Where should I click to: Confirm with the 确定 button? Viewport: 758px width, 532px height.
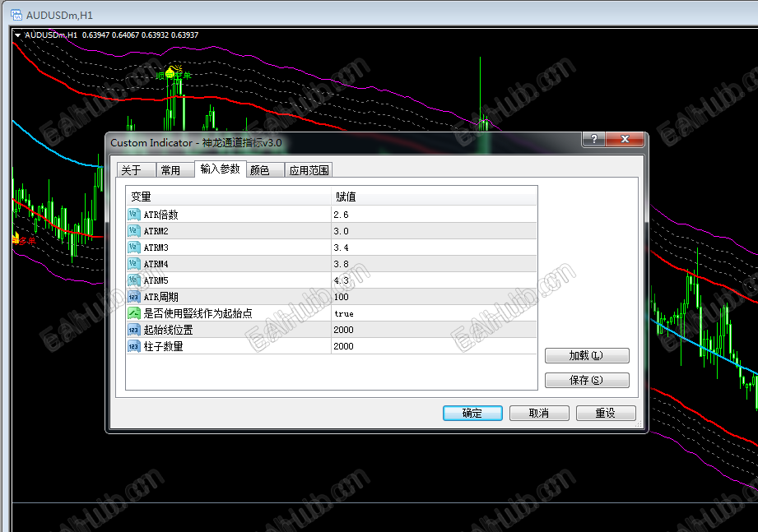click(x=472, y=413)
